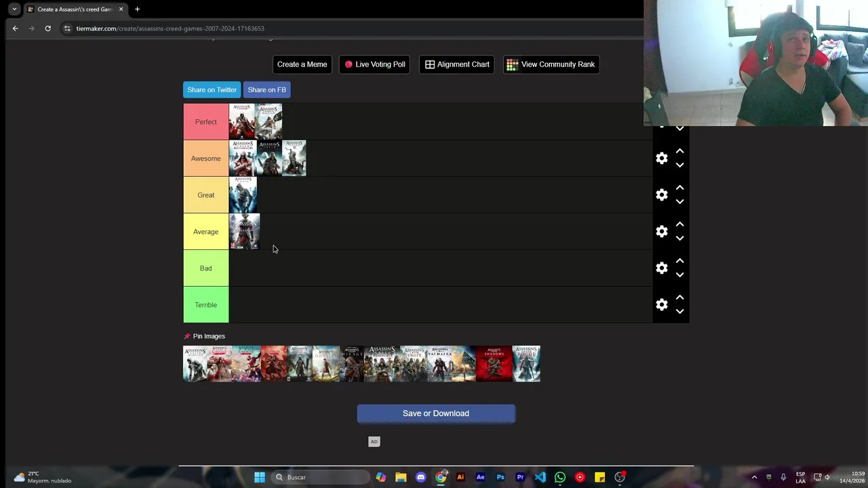Share tier list on Twitter

[x=212, y=89]
